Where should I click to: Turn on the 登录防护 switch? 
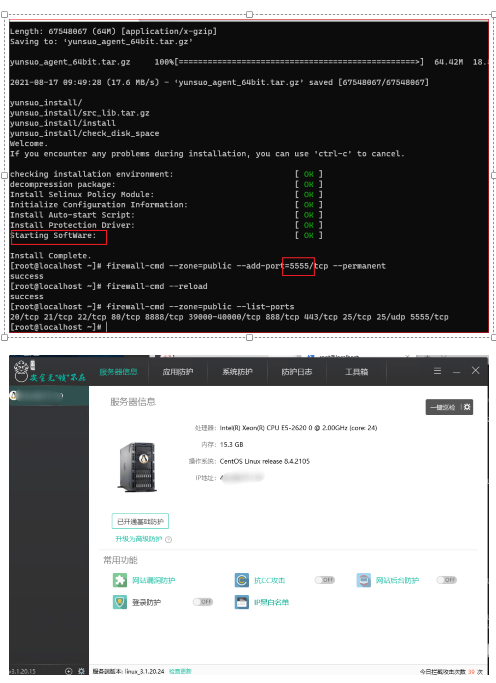[203, 602]
